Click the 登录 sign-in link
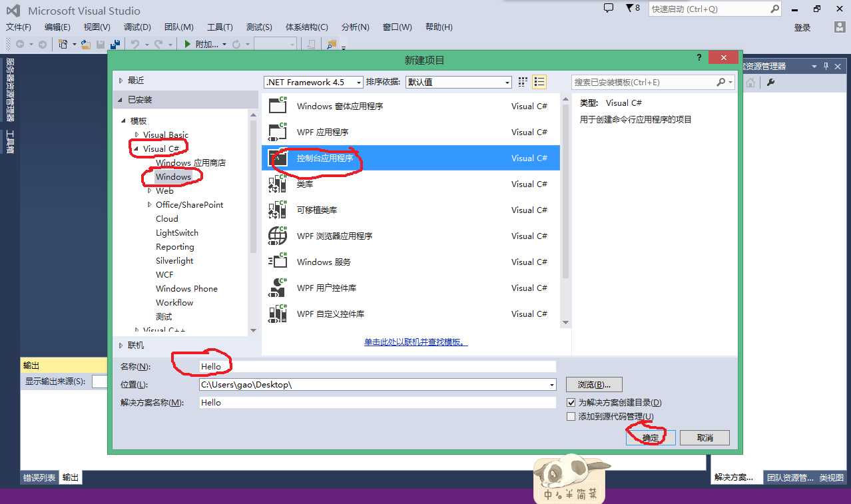 click(802, 27)
